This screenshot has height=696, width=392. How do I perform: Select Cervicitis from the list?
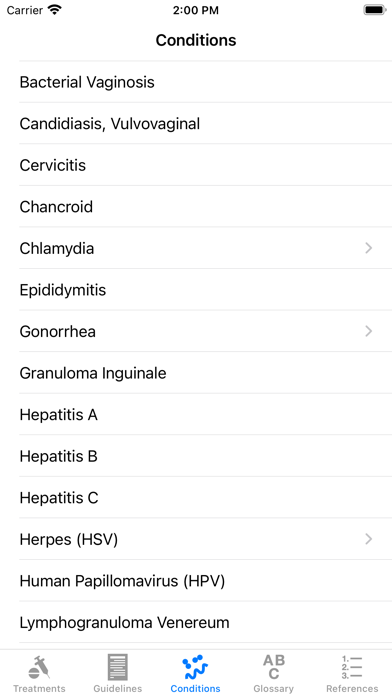tap(206, 165)
